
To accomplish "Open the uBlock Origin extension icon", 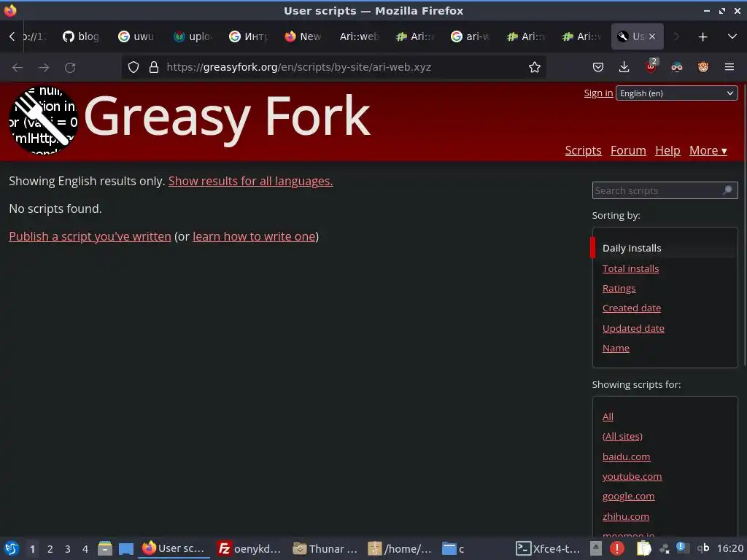I will 651,67.
